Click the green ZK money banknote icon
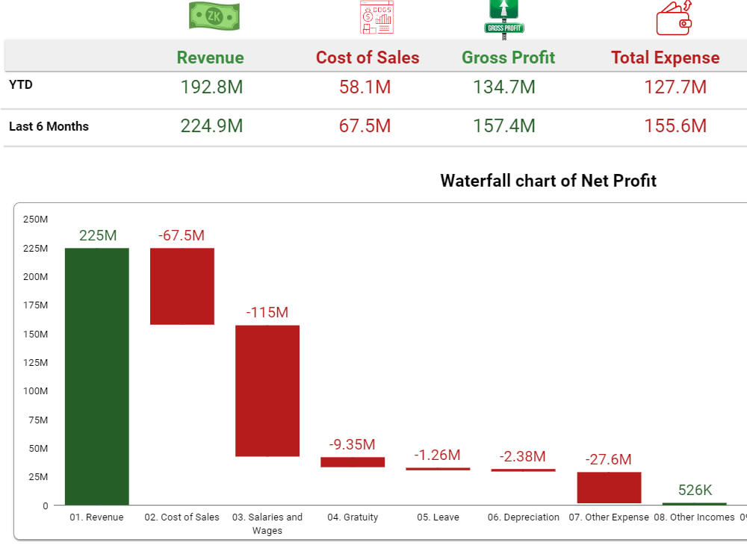 tap(213, 16)
